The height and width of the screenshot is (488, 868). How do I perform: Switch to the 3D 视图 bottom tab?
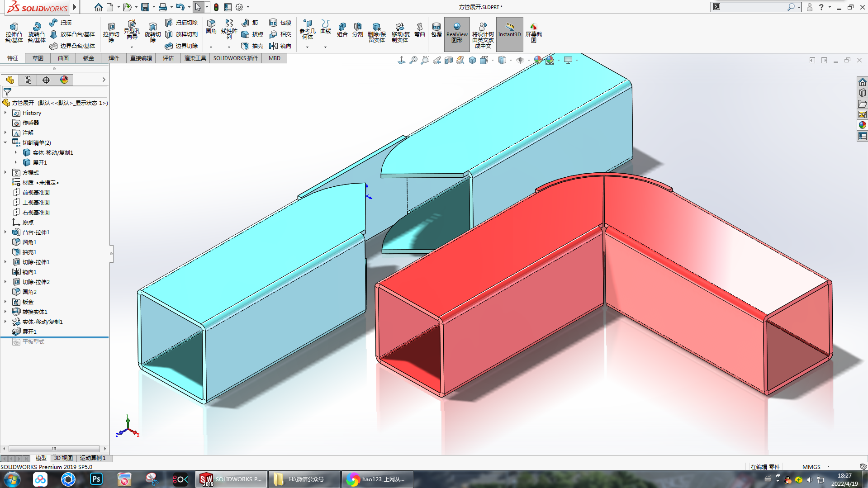pyautogui.click(x=63, y=458)
